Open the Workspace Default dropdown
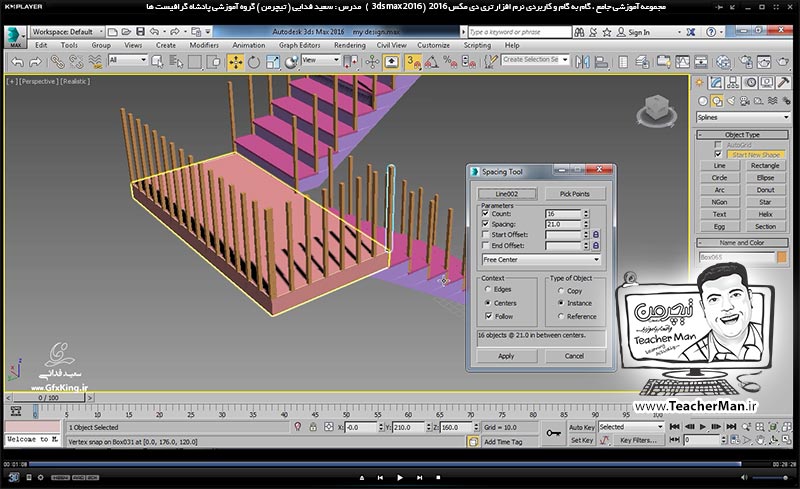 (x=67, y=32)
